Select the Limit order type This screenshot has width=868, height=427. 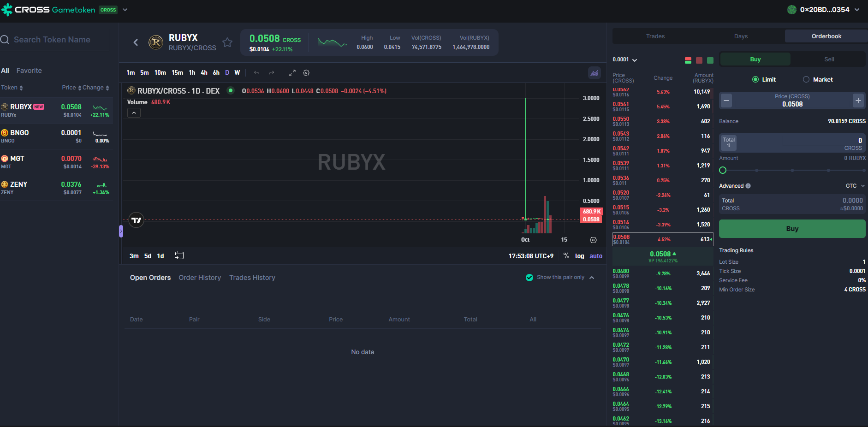click(764, 79)
